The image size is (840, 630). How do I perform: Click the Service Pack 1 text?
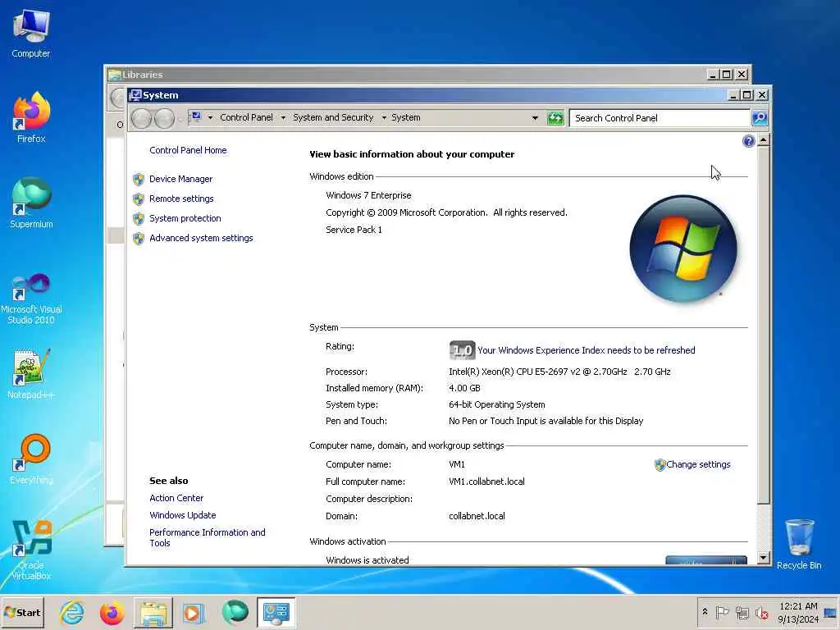tap(354, 230)
